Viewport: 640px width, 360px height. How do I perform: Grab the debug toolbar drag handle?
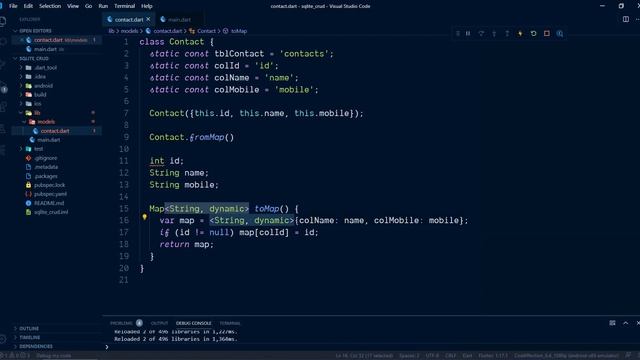click(458, 33)
